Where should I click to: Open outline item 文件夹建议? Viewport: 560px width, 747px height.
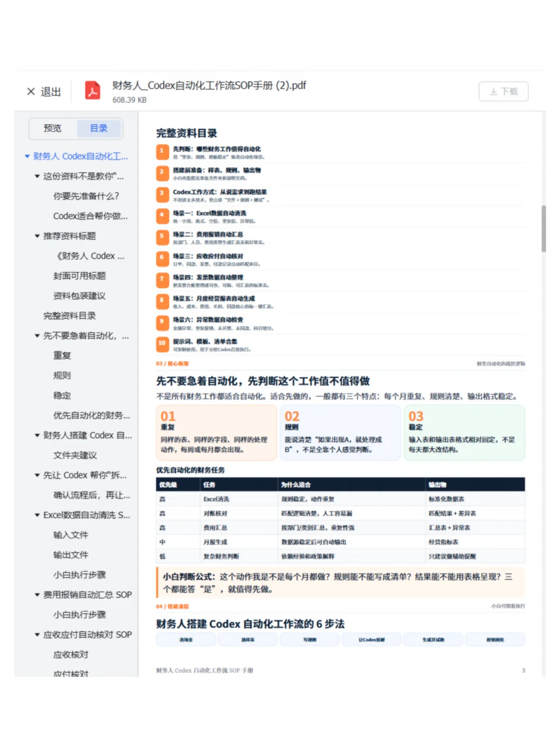click(75, 455)
